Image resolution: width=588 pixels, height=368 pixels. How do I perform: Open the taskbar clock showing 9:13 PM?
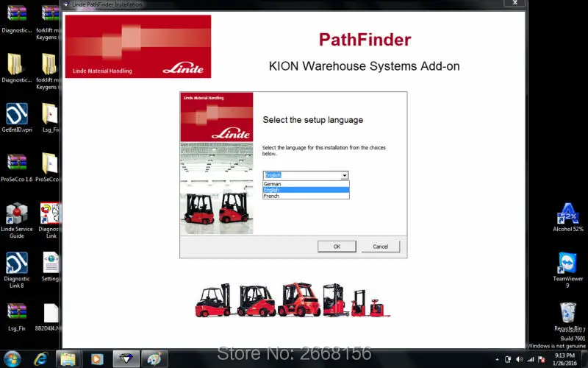tap(564, 359)
